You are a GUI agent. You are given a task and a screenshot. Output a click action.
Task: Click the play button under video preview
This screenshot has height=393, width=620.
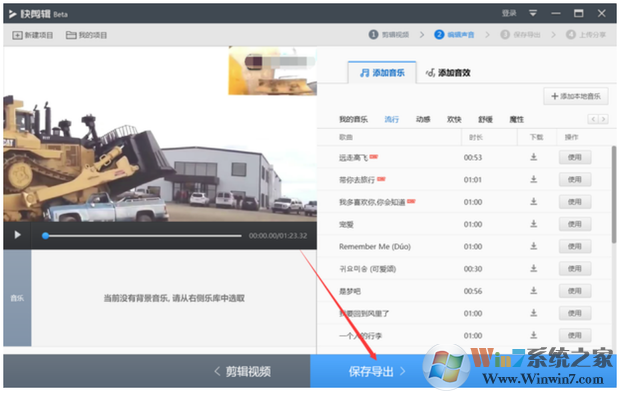pos(17,235)
